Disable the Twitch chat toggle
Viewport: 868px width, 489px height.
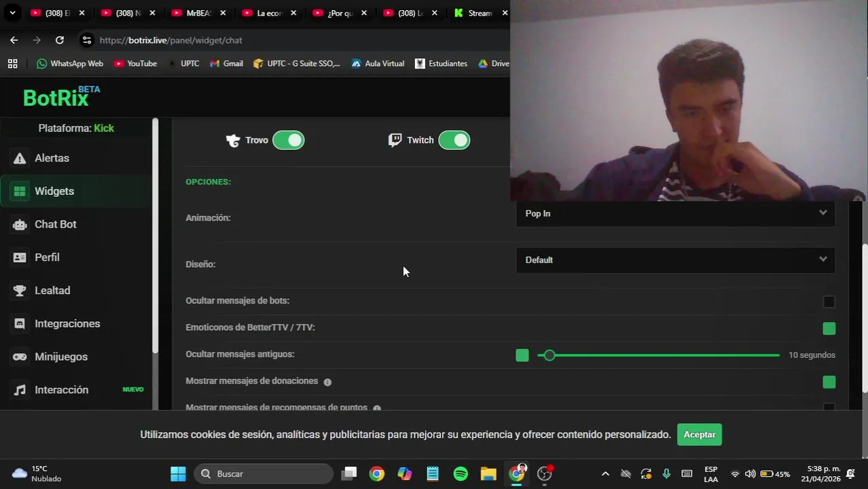click(x=454, y=141)
